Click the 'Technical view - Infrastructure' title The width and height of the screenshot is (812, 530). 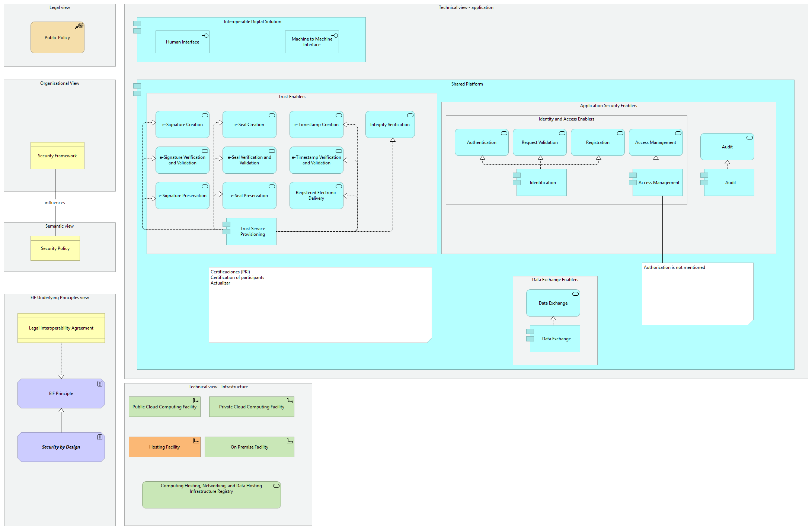218,387
